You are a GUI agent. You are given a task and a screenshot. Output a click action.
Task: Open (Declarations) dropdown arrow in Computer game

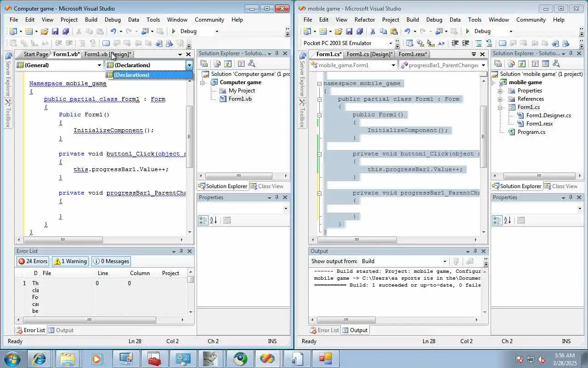pos(189,65)
